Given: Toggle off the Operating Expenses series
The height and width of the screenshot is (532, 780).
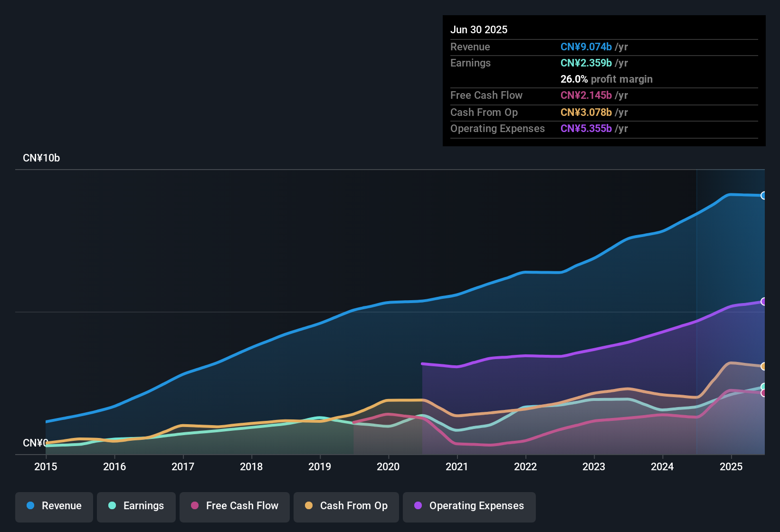Looking at the screenshot, I should coord(469,506).
